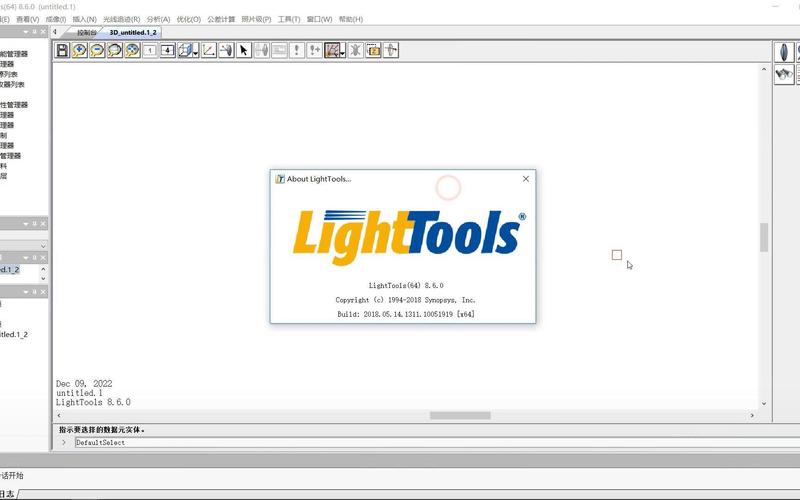Click the greyed panel toolbar icon
The image size is (800, 500).
[x=279, y=50]
